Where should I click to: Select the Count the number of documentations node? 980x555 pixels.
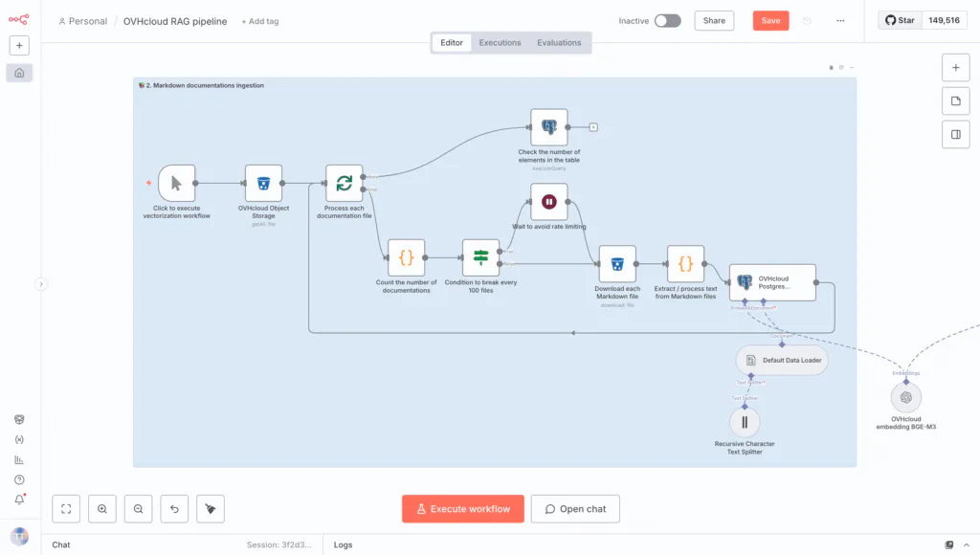point(406,257)
